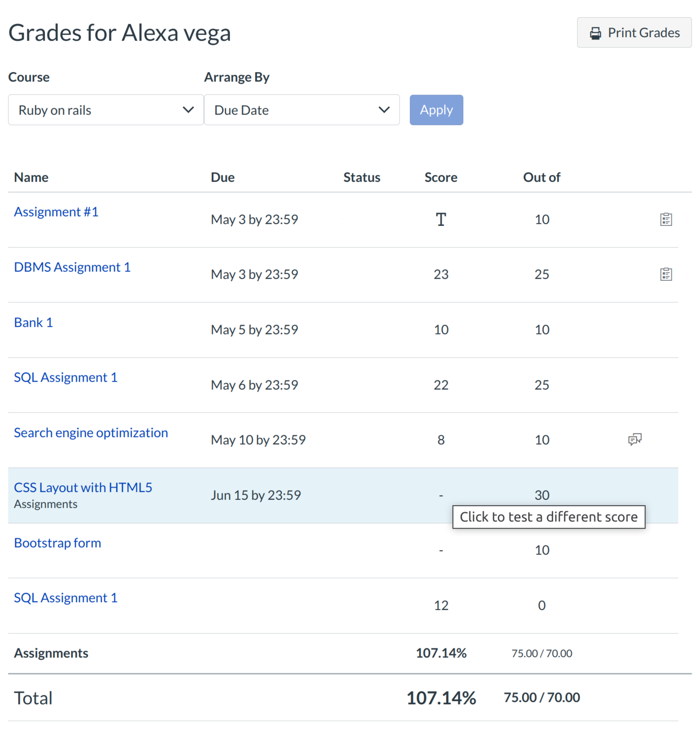Screen dimensions: 700x732
Task: Click the score 23 for DBMS Assignment 1
Action: [x=441, y=274]
